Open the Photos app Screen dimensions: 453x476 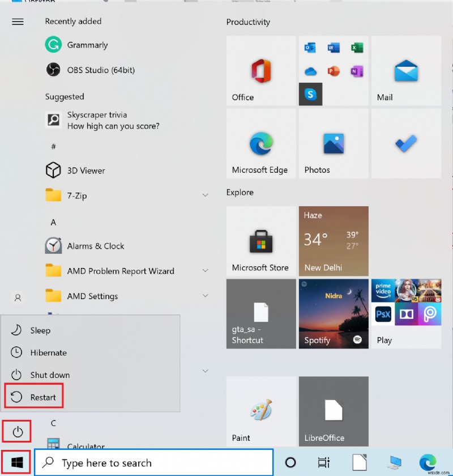pyautogui.click(x=333, y=143)
